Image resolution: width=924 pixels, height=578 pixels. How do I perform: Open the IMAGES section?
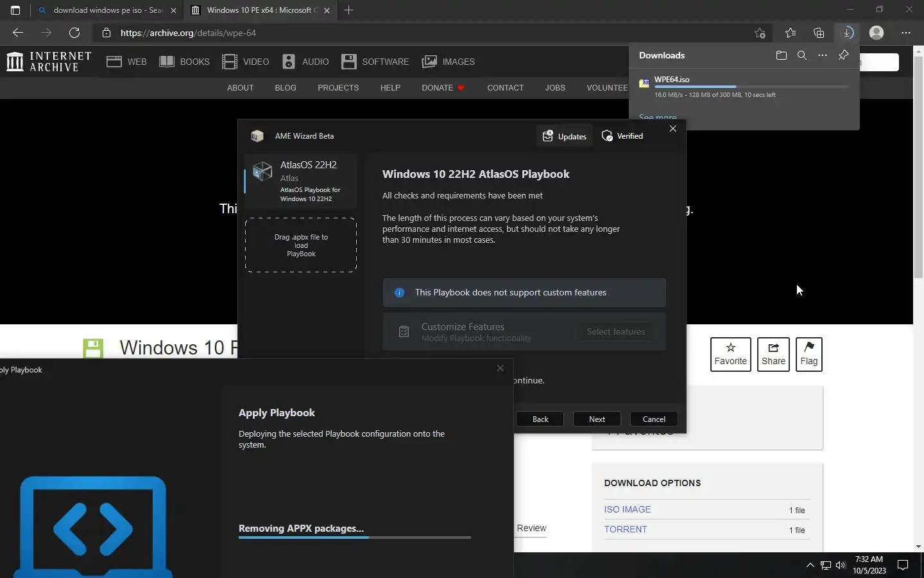pos(449,62)
